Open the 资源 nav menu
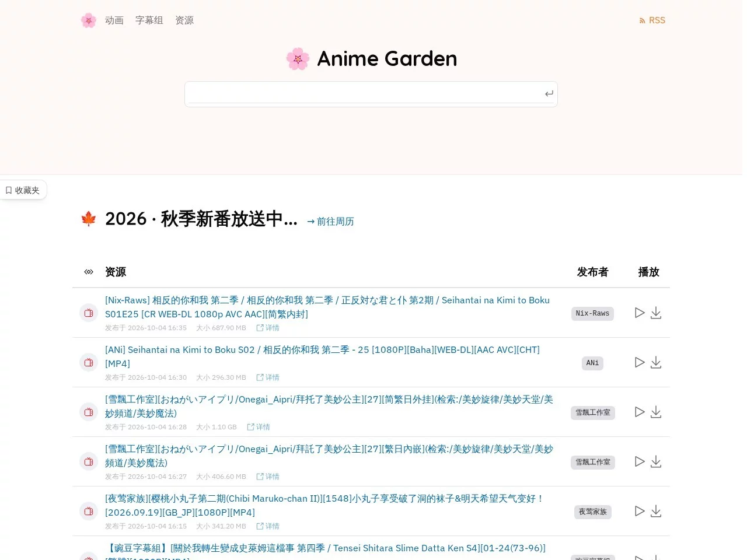This screenshot has height=560, width=747. pyautogui.click(x=184, y=20)
